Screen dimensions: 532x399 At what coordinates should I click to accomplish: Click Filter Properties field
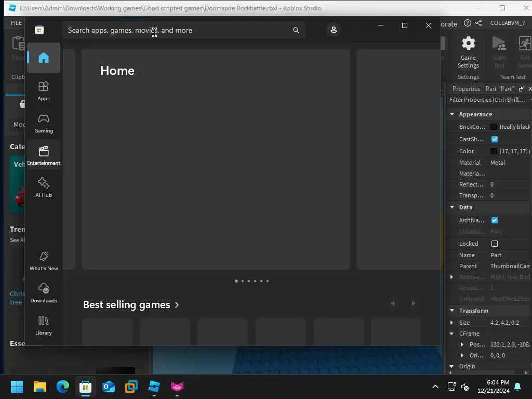[x=488, y=100]
